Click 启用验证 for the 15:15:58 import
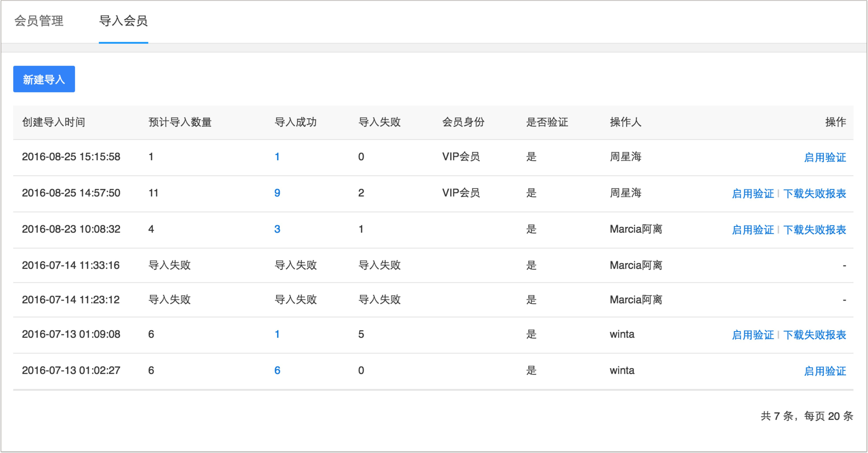This screenshot has width=868, height=453. coord(825,157)
